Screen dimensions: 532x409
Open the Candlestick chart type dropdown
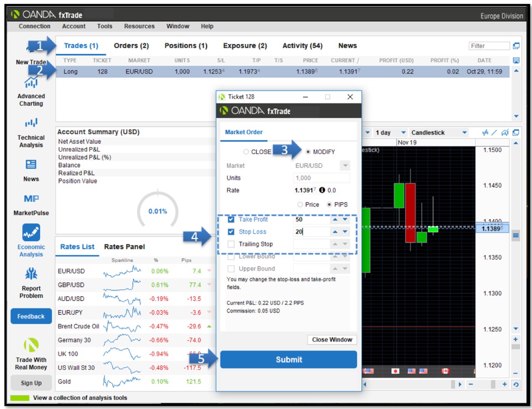tap(465, 132)
